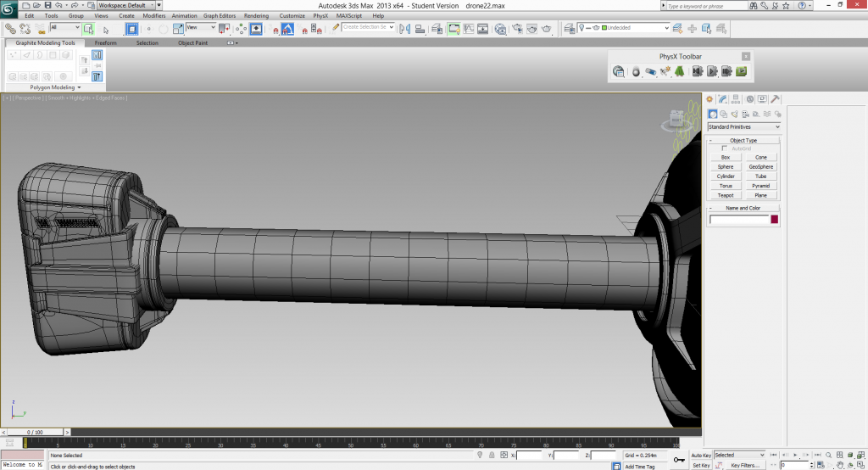Collapse the Object Type rollout
The width and height of the screenshot is (868, 470).
coord(743,140)
